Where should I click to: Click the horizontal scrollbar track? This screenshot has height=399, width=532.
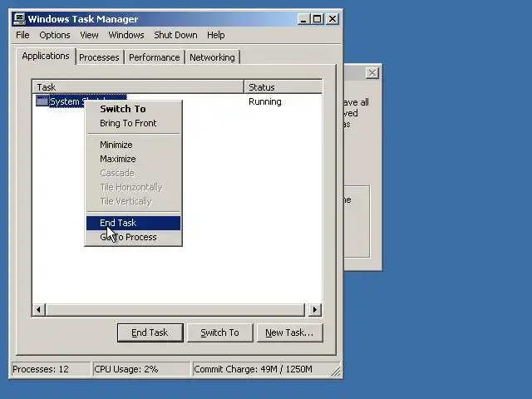pyautogui.click(x=175, y=309)
